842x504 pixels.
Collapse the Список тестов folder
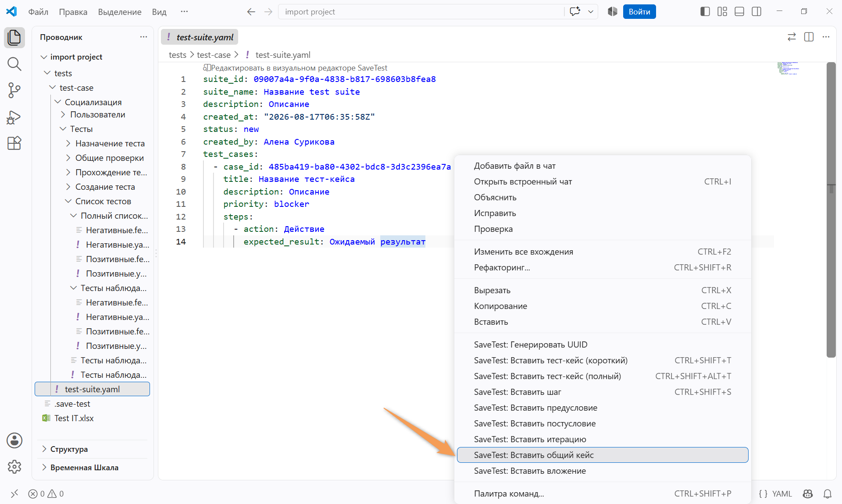click(x=68, y=201)
